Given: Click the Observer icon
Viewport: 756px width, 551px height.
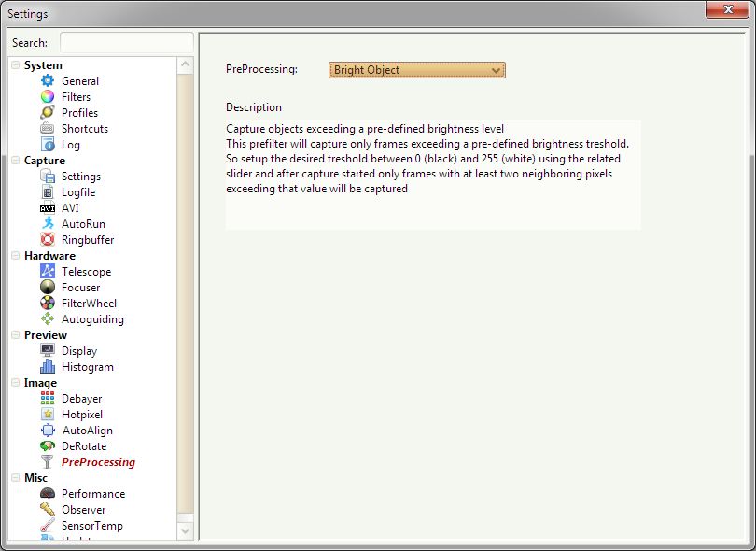Looking at the screenshot, I should coord(48,510).
